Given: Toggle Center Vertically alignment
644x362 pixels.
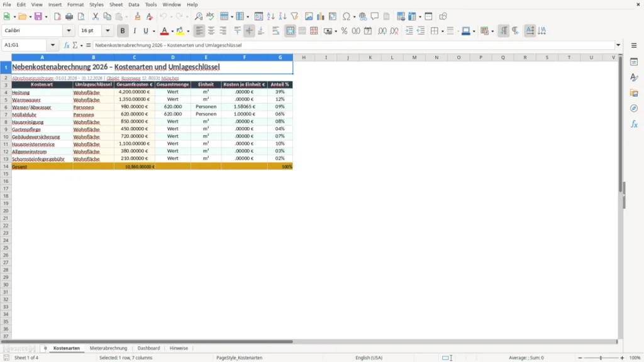Looking at the screenshot, I should 249,31.
